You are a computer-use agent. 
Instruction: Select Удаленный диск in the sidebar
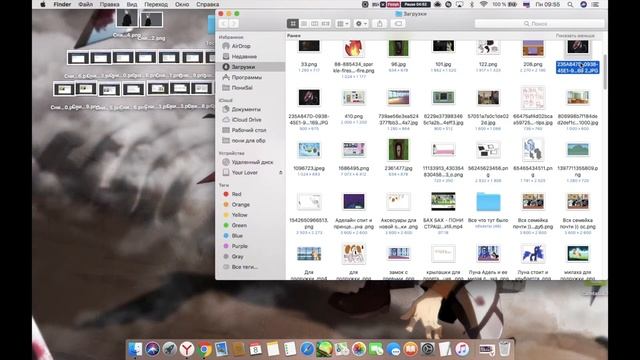coord(251,162)
